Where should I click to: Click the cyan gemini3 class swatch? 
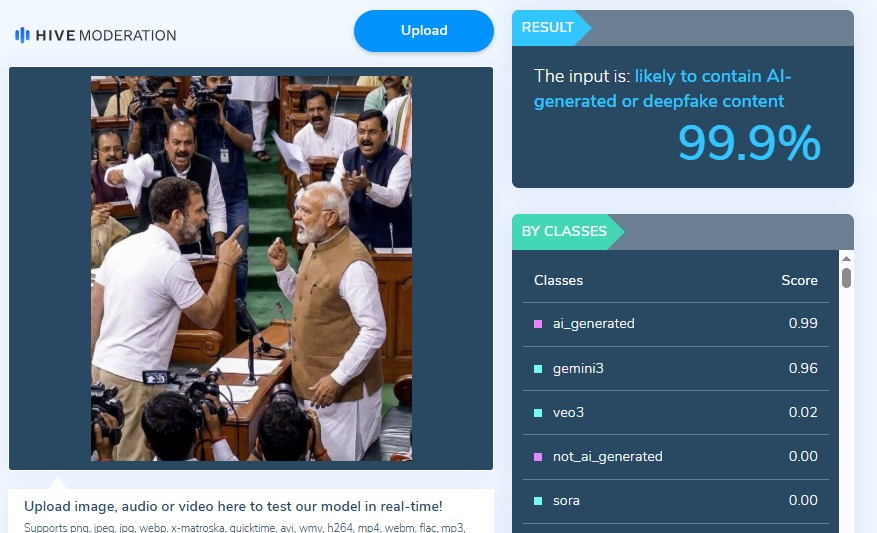click(538, 369)
